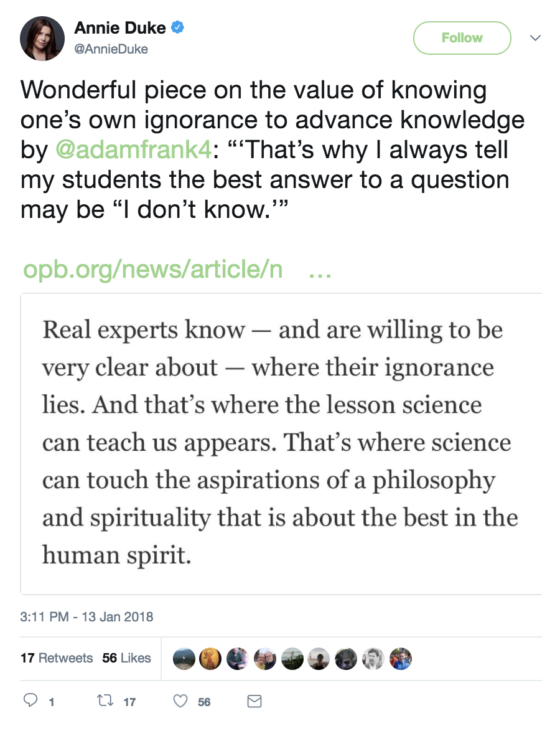Viewport: 560px width, 731px height.
Task: View the 17 Retweets list
Action: [57, 658]
